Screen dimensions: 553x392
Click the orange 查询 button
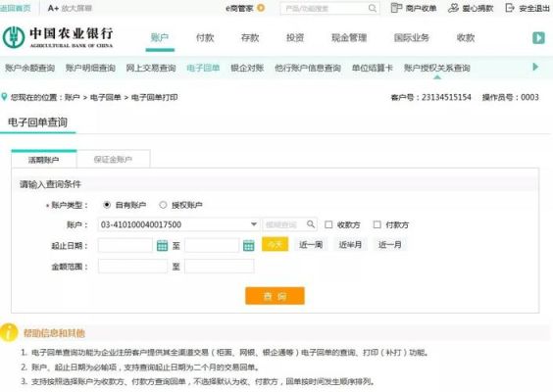tap(275, 296)
